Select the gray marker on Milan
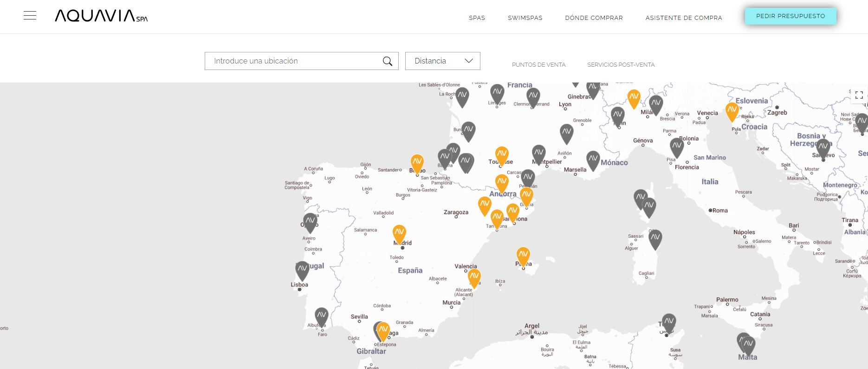Image resolution: width=868 pixels, height=369 pixels. click(655, 105)
